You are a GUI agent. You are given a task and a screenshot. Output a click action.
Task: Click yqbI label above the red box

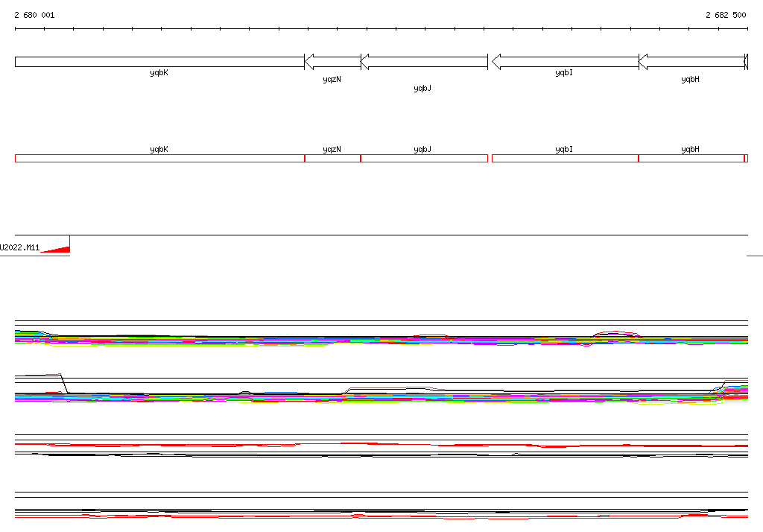564,150
